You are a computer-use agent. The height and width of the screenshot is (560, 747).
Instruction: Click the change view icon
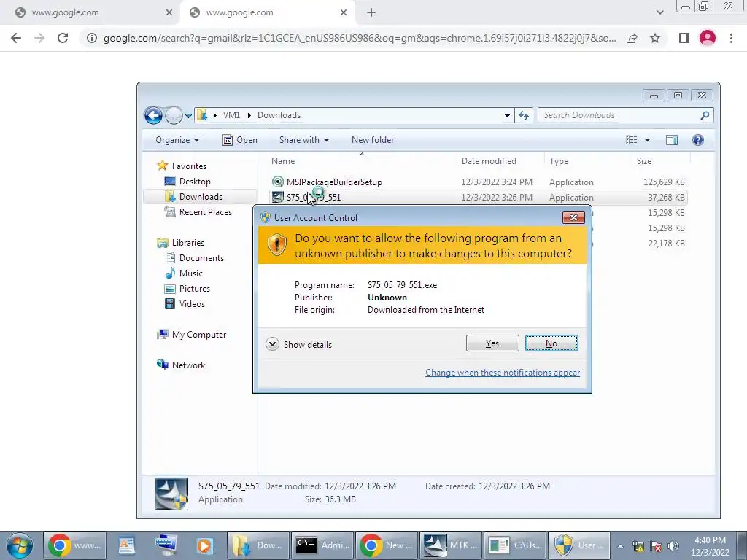(632, 140)
